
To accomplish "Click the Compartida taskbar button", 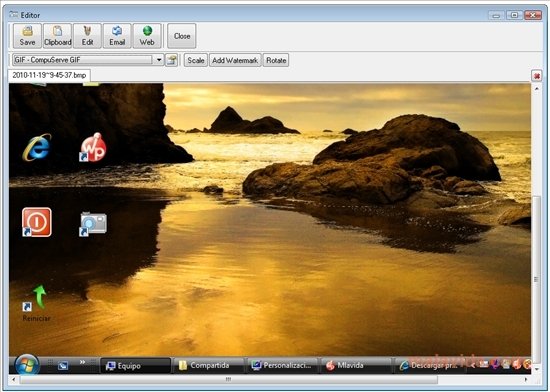I will pos(209,365).
